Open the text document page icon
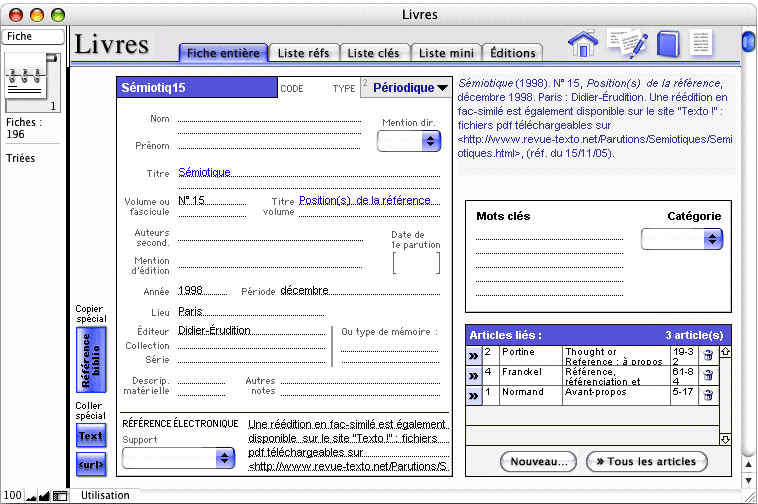758x504 pixels. click(700, 43)
